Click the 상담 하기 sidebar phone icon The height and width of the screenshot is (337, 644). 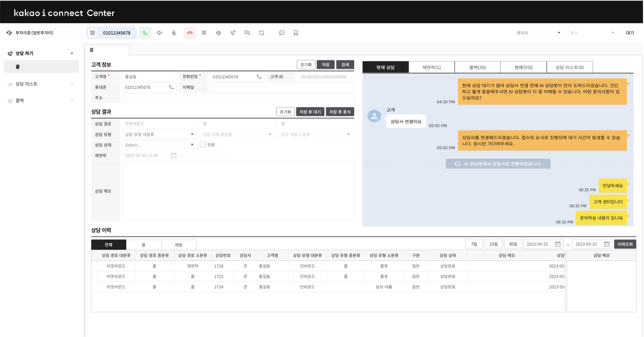(x=10, y=53)
